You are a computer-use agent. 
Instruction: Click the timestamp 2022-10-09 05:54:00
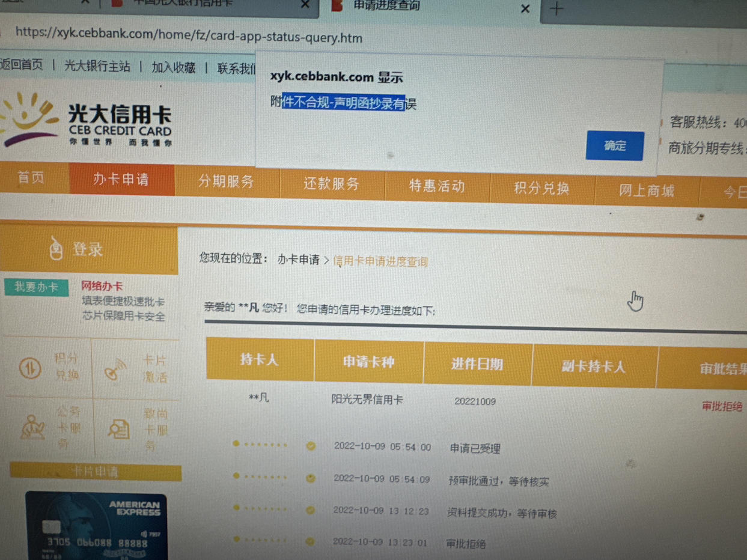[382, 447]
